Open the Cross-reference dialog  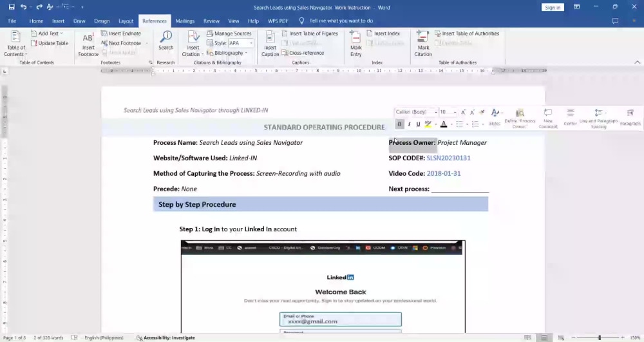[303, 53]
